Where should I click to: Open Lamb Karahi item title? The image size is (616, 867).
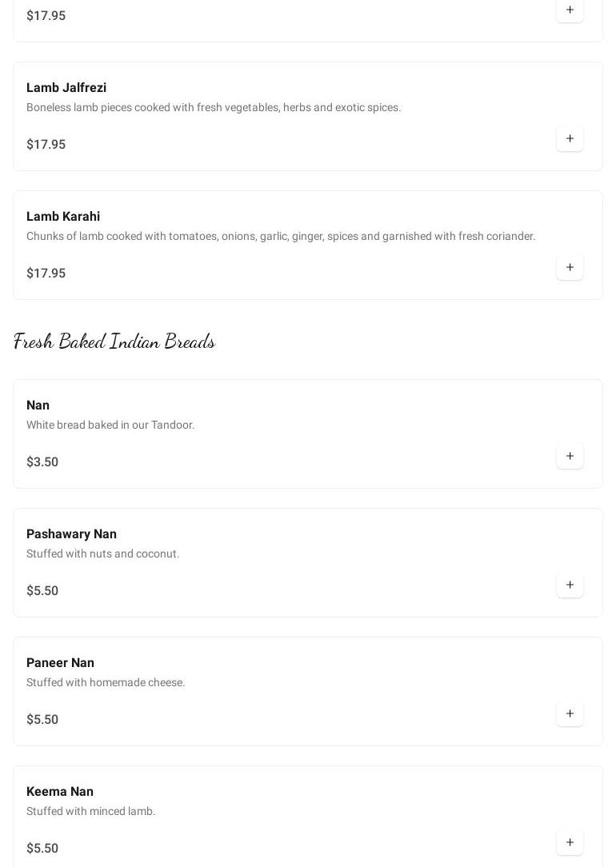(63, 217)
